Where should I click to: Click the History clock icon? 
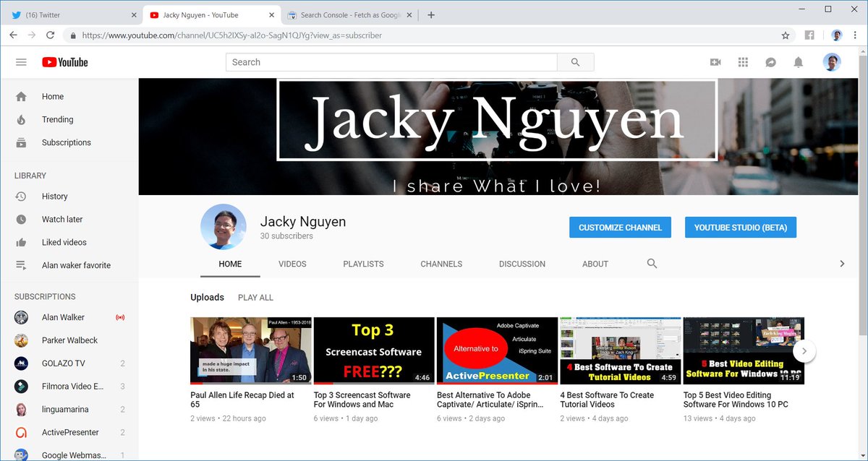click(x=21, y=196)
